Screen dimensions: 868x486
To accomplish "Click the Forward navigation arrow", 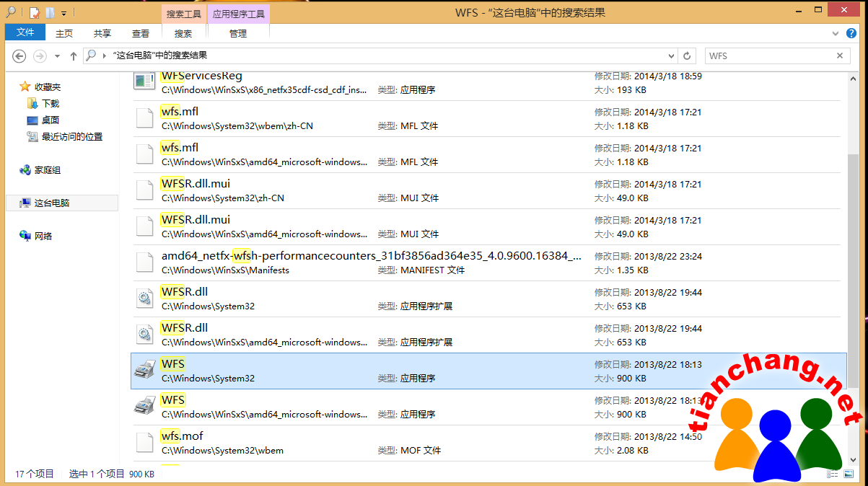I will (40, 56).
